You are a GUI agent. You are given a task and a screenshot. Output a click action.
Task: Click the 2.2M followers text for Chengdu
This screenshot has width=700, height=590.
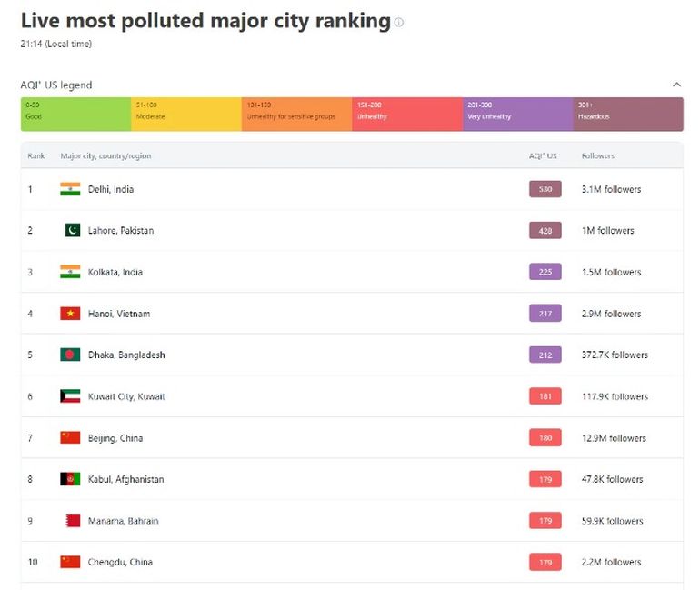pos(611,562)
